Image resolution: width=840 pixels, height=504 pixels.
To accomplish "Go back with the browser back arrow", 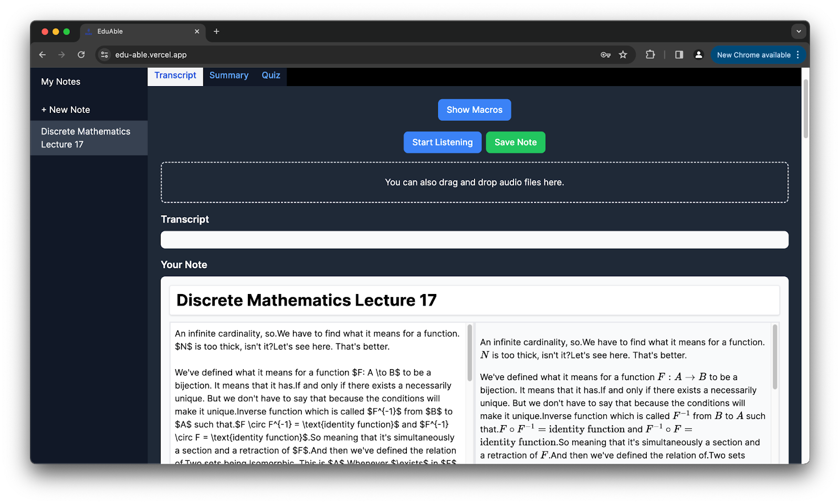I will (x=43, y=55).
